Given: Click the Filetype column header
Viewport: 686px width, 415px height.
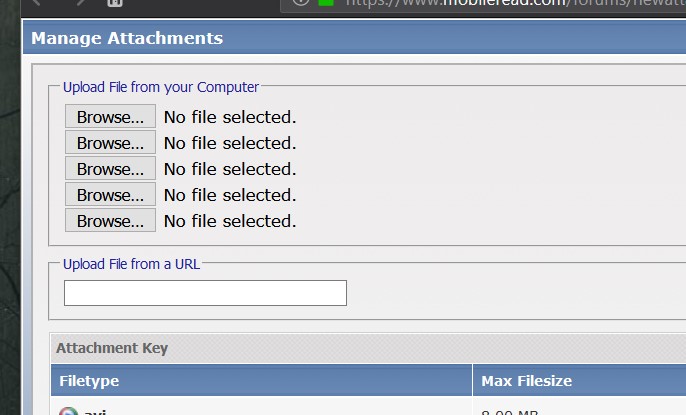Looking at the screenshot, I should 89,381.
